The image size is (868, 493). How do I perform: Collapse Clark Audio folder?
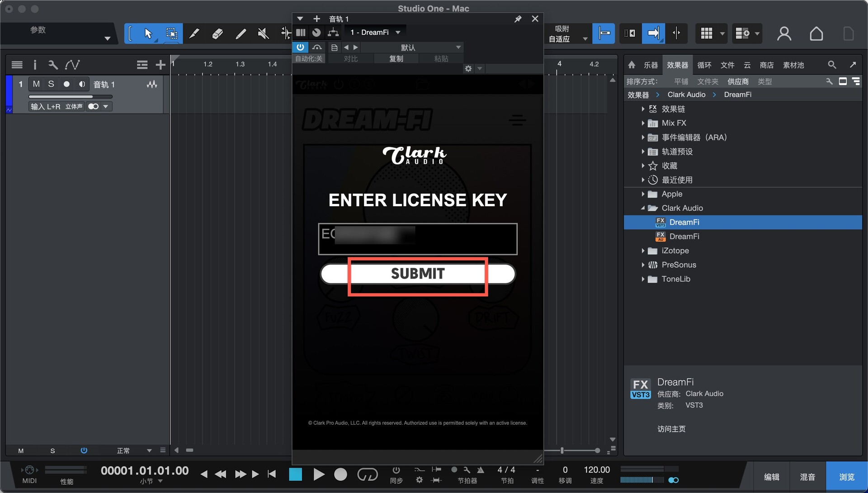tap(642, 208)
